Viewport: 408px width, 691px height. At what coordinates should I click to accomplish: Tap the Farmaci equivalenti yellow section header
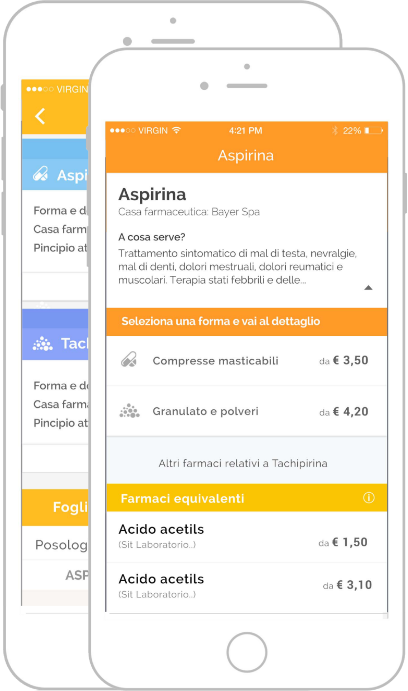247,498
